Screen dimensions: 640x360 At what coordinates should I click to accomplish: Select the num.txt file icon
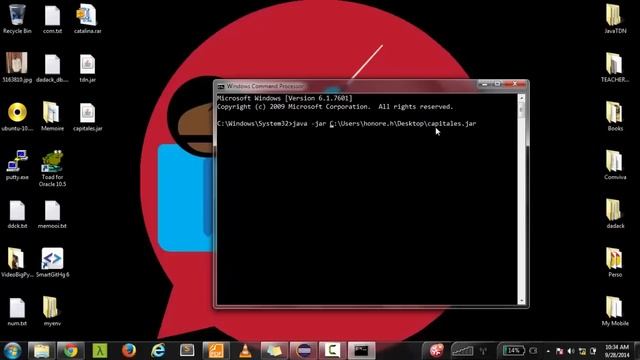[17, 311]
